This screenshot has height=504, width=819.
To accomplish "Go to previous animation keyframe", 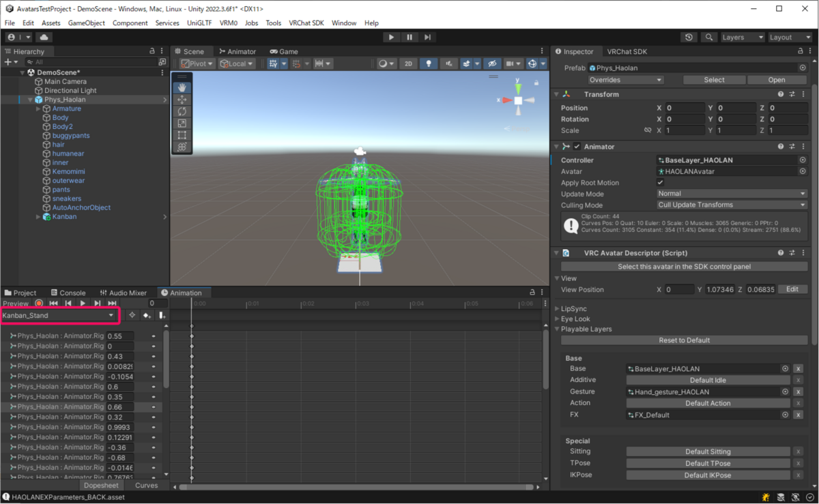I will (68, 303).
